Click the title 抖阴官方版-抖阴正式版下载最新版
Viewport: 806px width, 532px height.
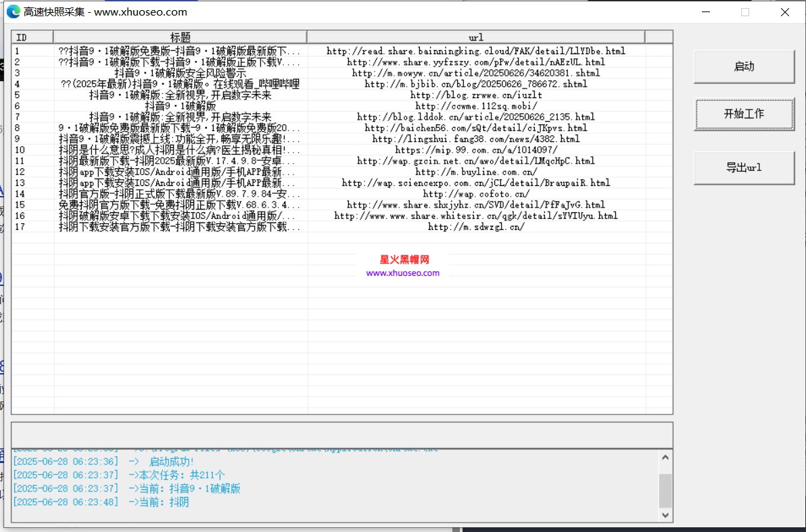180,194
